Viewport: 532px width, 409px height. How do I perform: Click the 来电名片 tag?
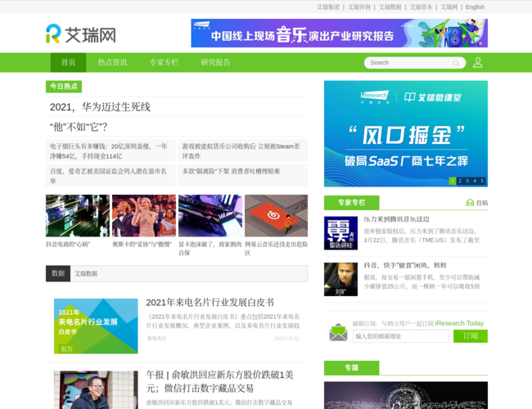[x=156, y=338]
